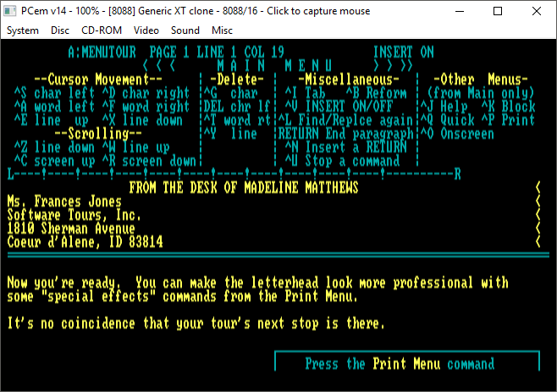Click the ^S char left command
The image size is (557, 392).
click(x=54, y=93)
